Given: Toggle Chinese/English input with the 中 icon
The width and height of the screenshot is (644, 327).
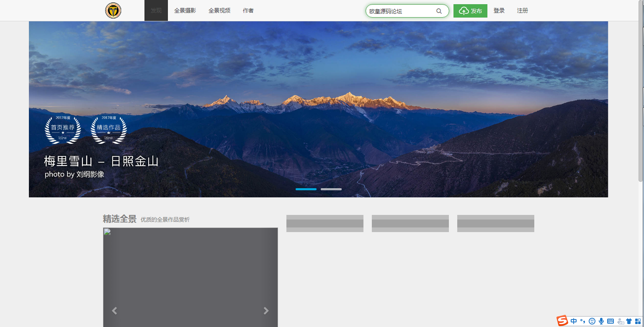Looking at the screenshot, I should point(574,321).
